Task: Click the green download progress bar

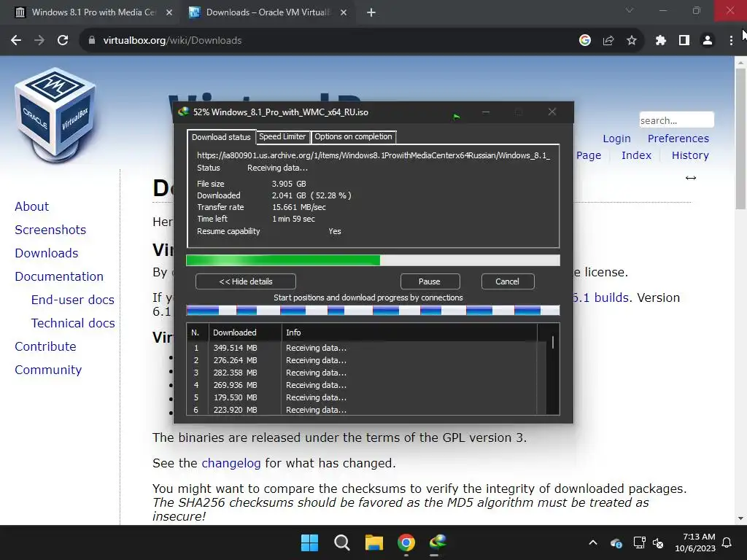Action: tap(373, 260)
